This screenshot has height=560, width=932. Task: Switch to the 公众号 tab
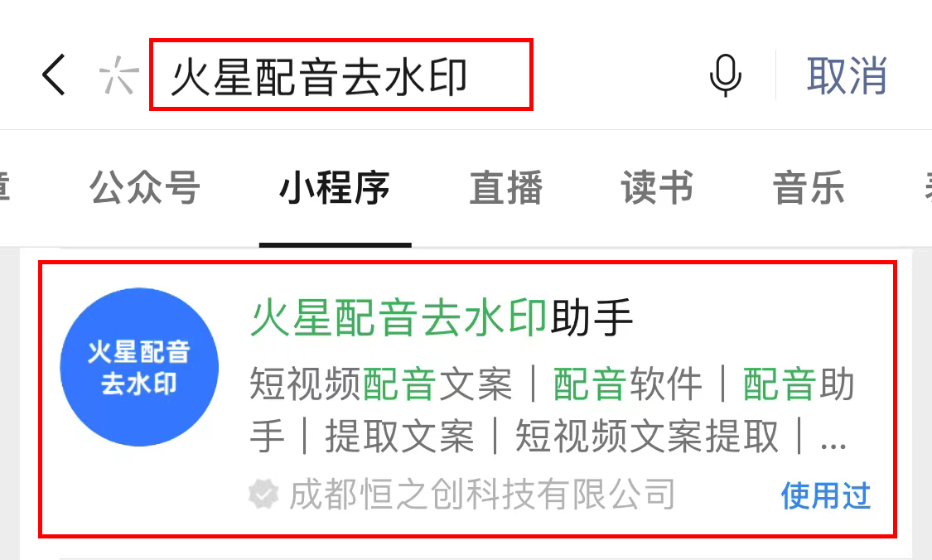coord(144,187)
